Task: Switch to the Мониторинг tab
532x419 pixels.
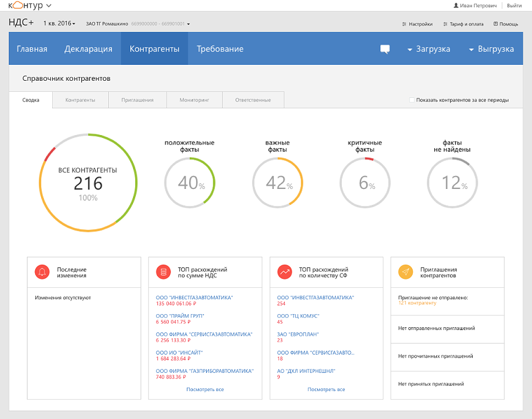Action: pos(195,100)
